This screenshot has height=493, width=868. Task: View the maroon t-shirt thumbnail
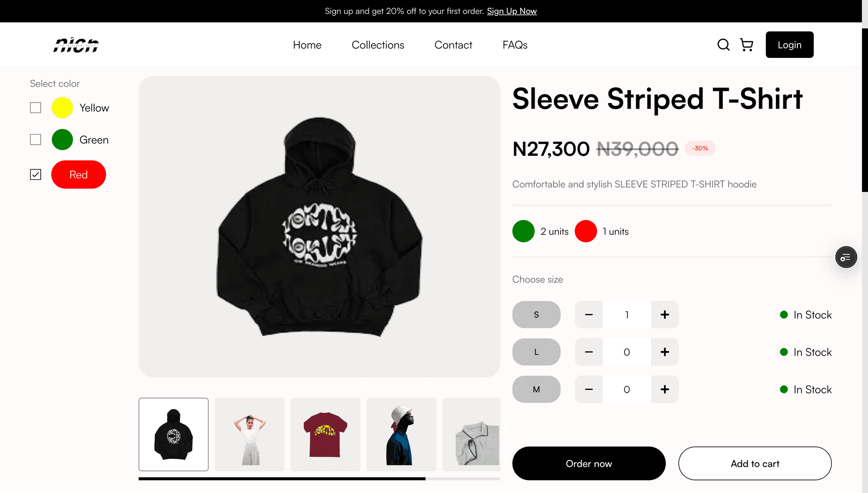click(325, 434)
